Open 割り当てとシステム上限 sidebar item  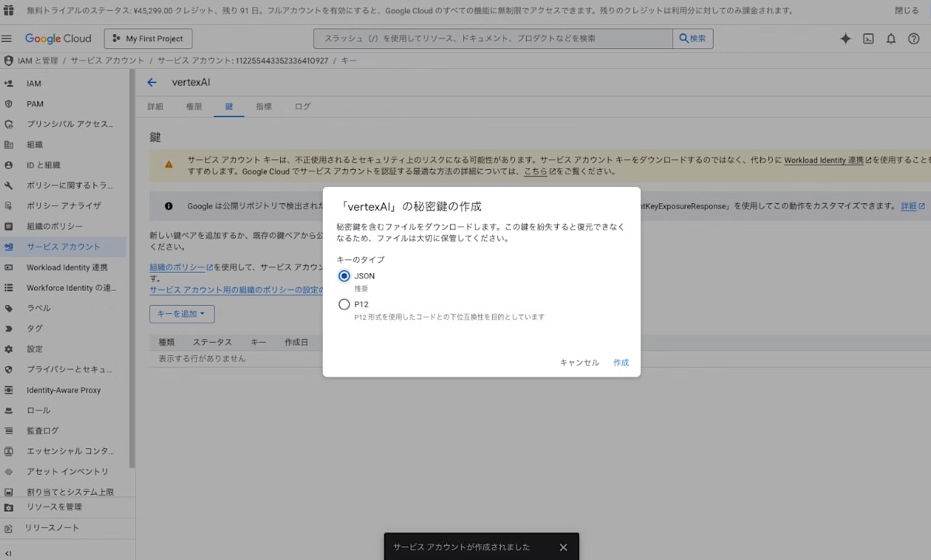64,492
